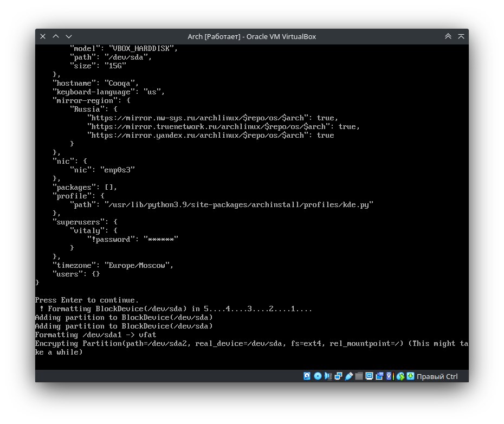Click the keep-above button at title bar right edge
This screenshot has height=424, width=504.
pos(461,36)
